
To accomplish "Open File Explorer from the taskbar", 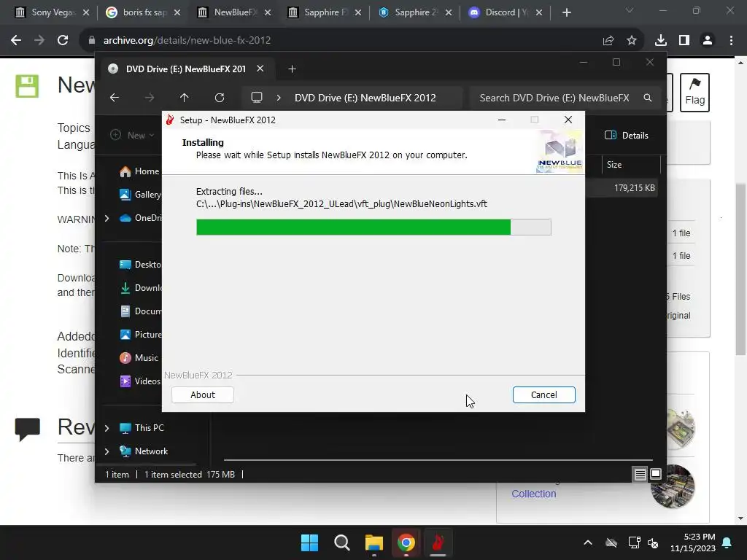I will [374, 542].
